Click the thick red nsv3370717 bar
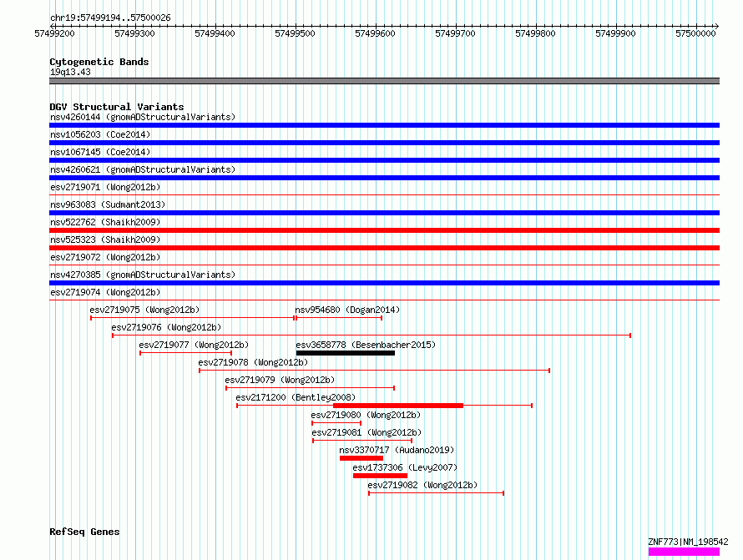This screenshot has width=743, height=560. (361, 458)
